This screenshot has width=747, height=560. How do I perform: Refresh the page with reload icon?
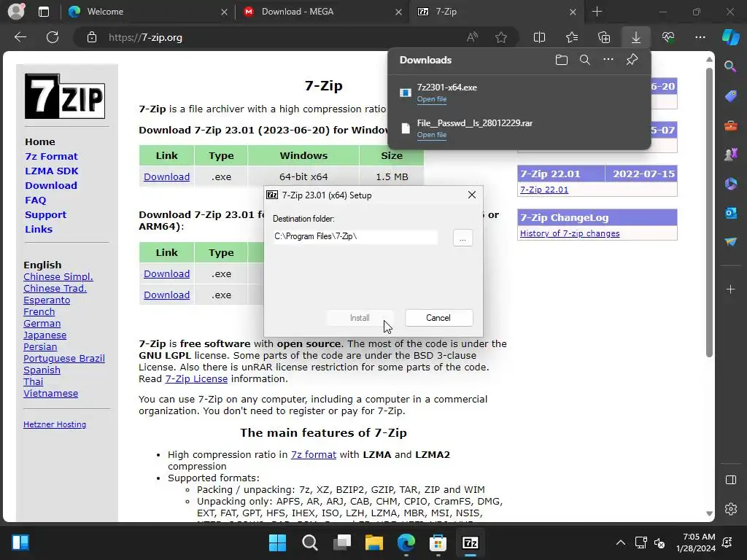[53, 37]
